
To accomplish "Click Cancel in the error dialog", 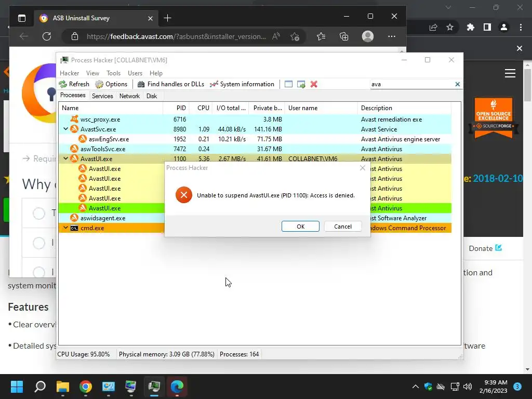I will (343, 227).
